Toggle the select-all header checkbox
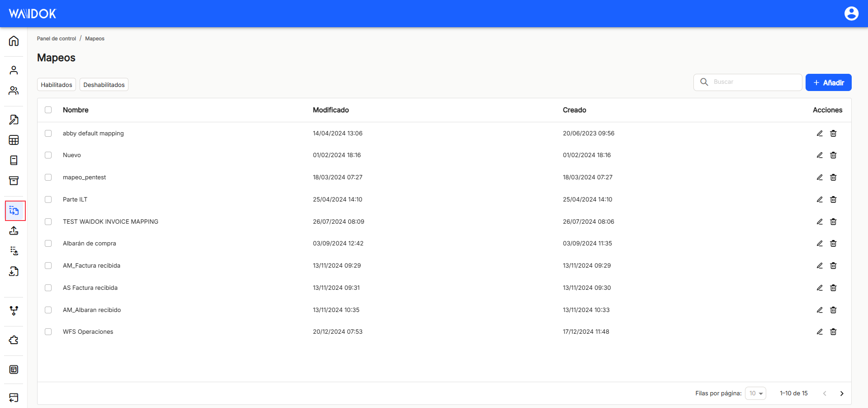 [x=48, y=110]
